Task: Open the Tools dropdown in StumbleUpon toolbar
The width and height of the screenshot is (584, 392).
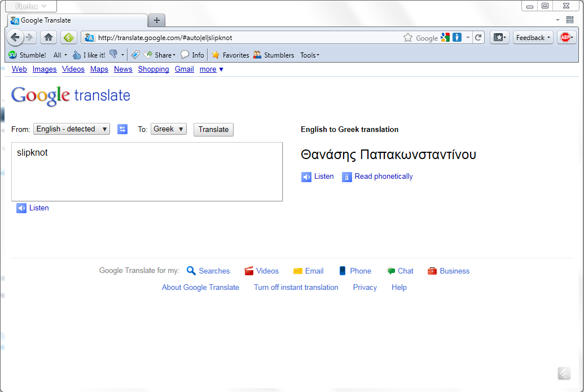Action: 310,55
